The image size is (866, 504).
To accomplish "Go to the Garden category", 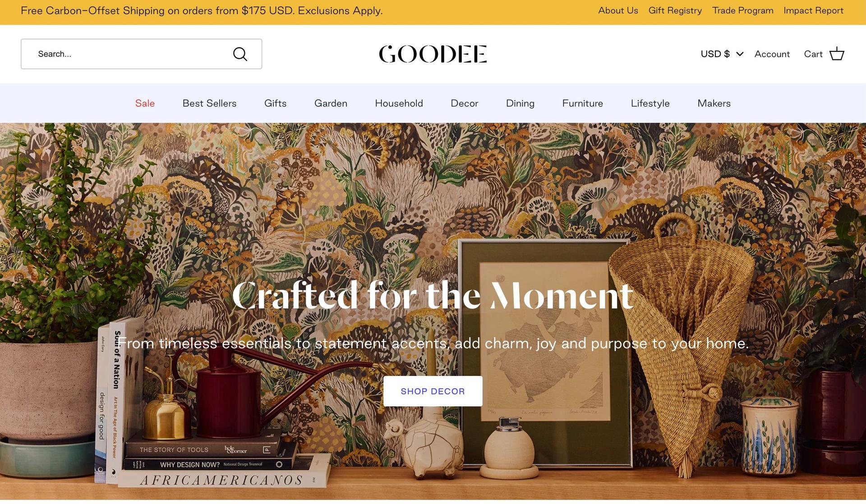I will click(331, 103).
